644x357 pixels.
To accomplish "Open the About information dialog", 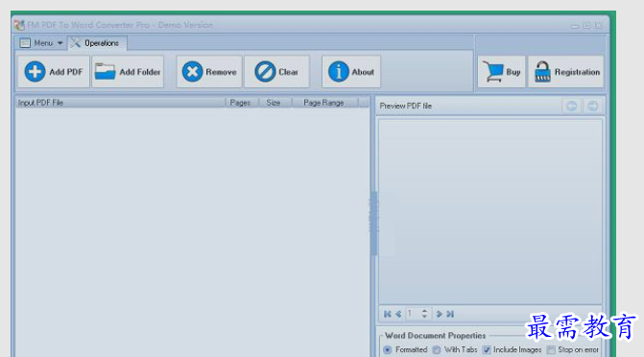I will point(351,72).
